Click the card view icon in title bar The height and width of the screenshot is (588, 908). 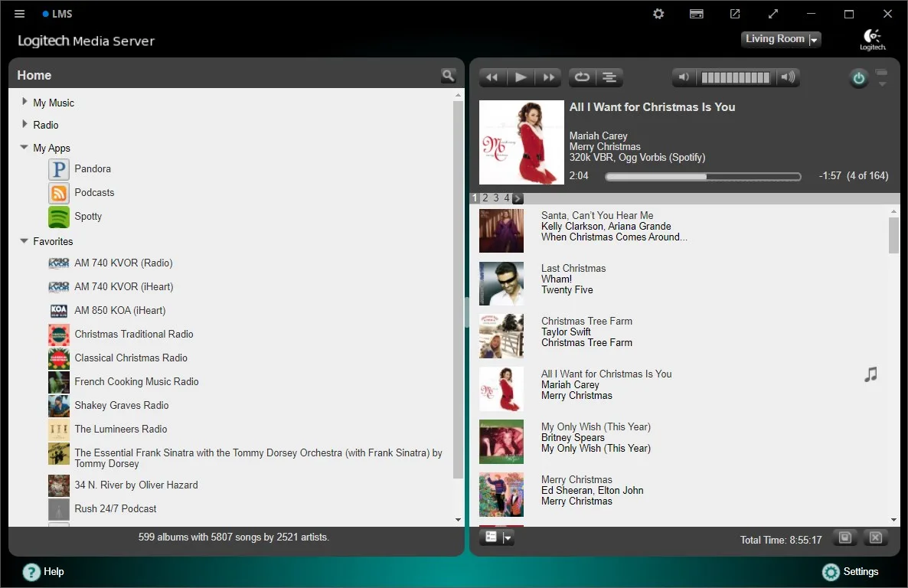click(697, 14)
